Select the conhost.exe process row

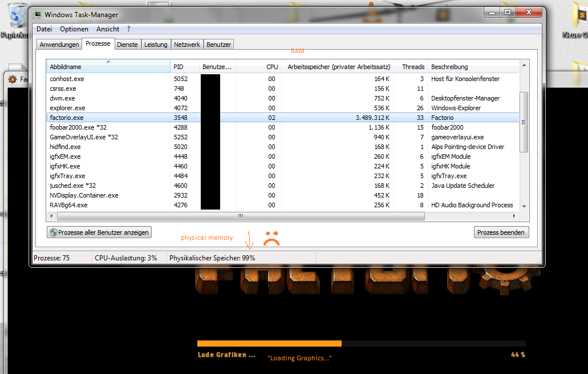pyautogui.click(x=283, y=79)
